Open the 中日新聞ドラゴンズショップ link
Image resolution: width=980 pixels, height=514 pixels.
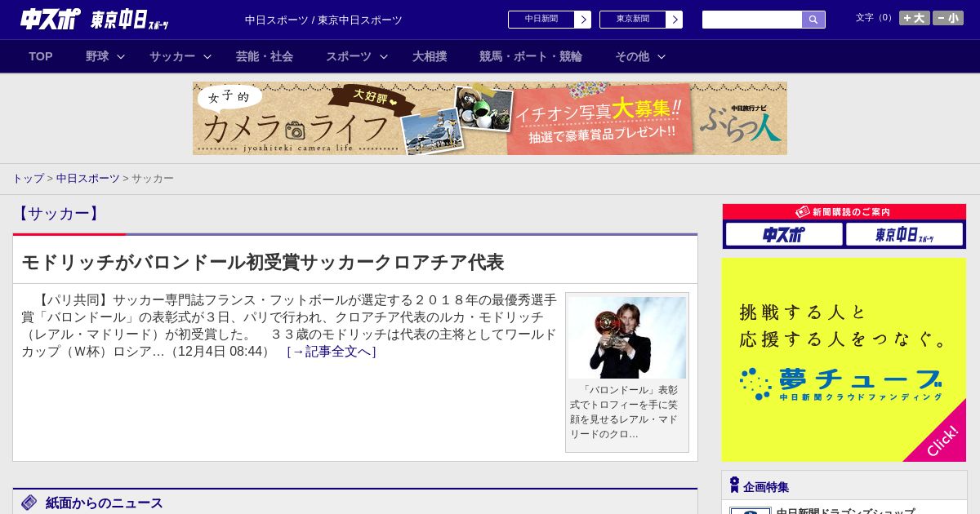(845, 511)
